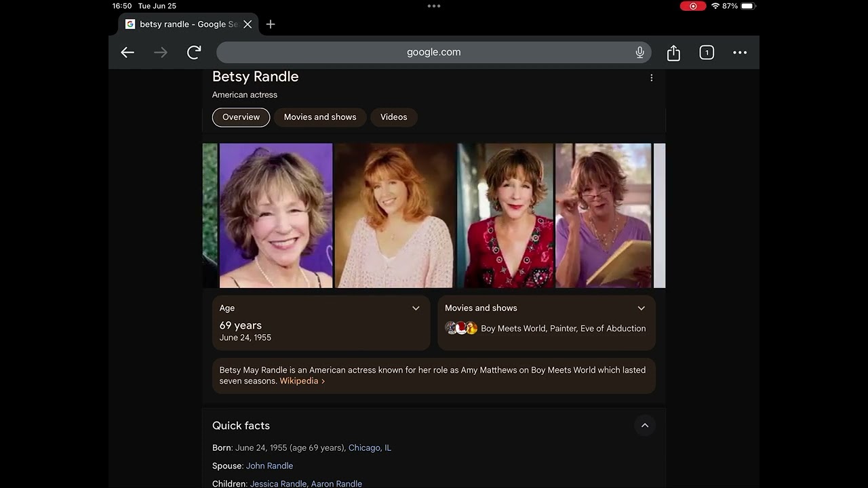Collapse the Quick facts section

pos(645,426)
